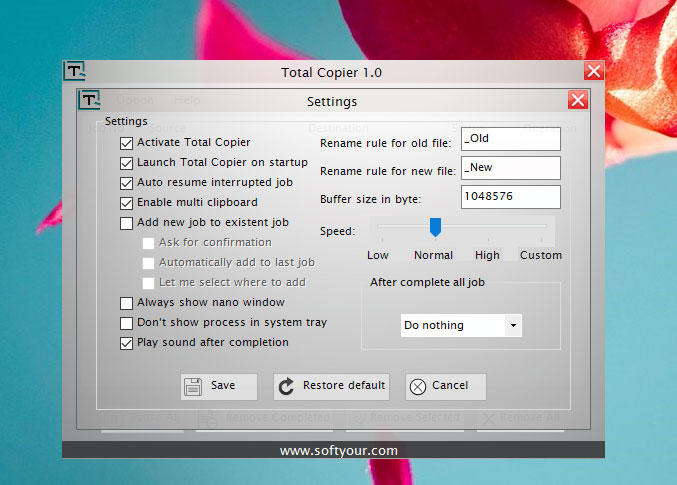Image resolution: width=677 pixels, height=485 pixels.
Task: Toggle Play sound after completion
Action: 126,343
